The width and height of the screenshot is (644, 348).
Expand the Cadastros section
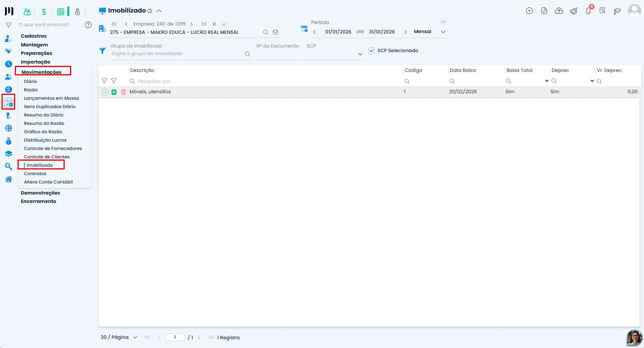click(x=33, y=36)
